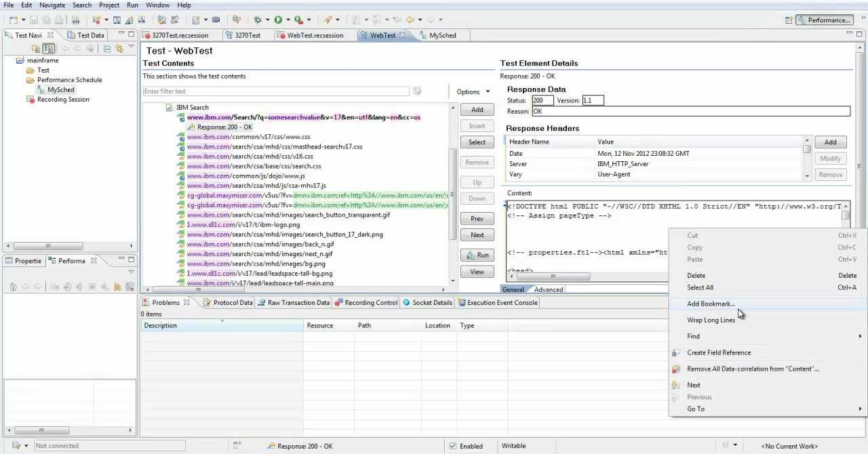Click the Next button in Test Contents
This screenshot has height=454, width=868.
pyautogui.click(x=477, y=235)
